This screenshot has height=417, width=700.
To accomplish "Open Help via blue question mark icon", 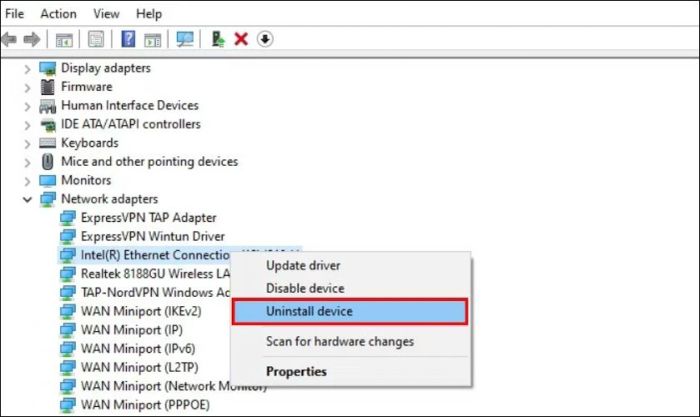I will click(x=128, y=39).
